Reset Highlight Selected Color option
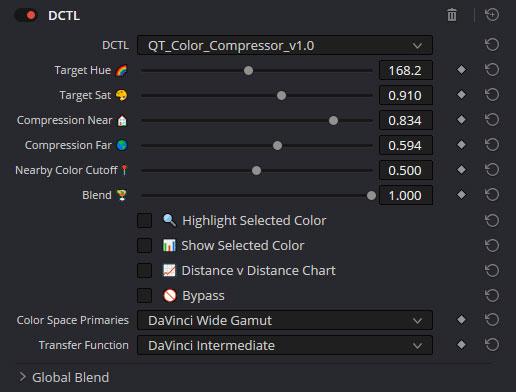The height and width of the screenshot is (392, 516). pos(492,220)
